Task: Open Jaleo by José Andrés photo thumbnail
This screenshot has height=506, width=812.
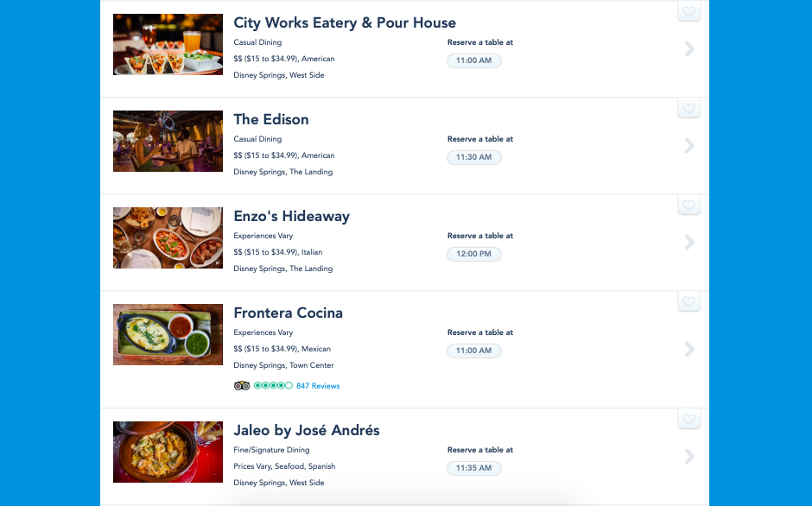Action: pos(168,452)
